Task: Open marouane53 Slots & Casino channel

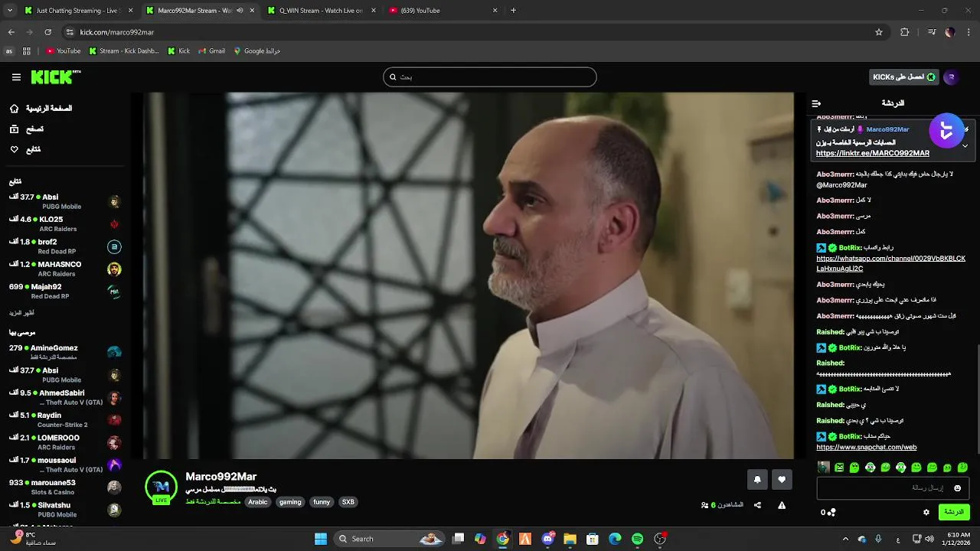Action: point(65,487)
